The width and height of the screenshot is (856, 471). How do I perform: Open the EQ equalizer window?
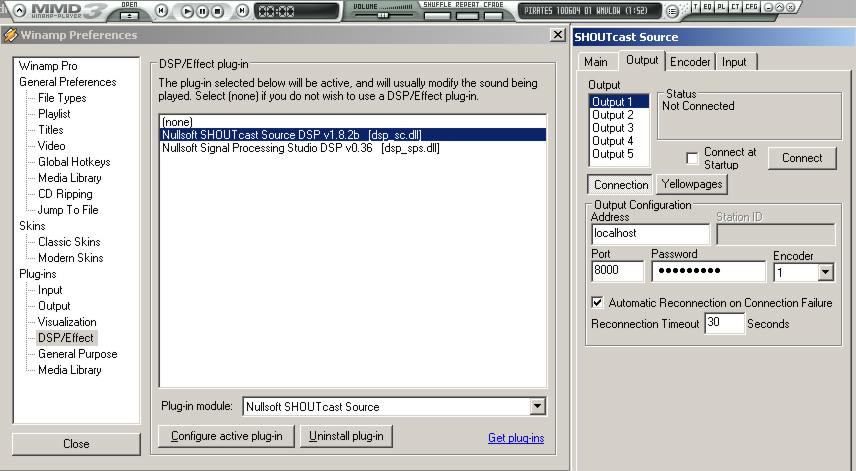click(708, 7)
